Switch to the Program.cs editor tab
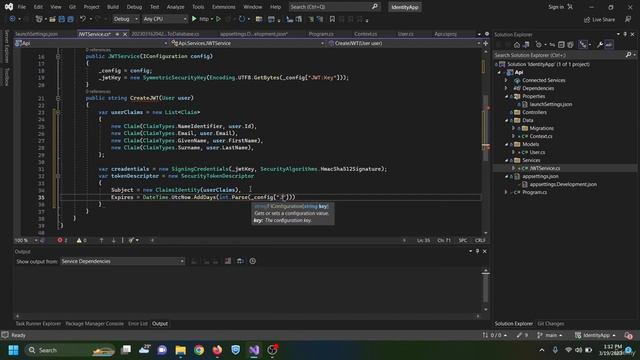The image size is (640, 360). 321,34
